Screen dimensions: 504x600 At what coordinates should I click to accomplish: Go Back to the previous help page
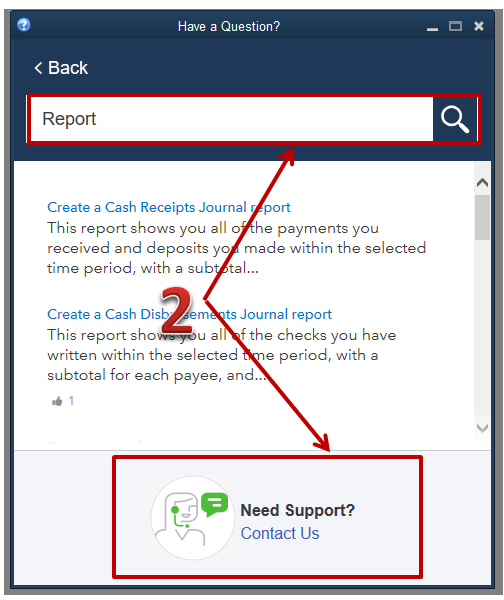(61, 68)
